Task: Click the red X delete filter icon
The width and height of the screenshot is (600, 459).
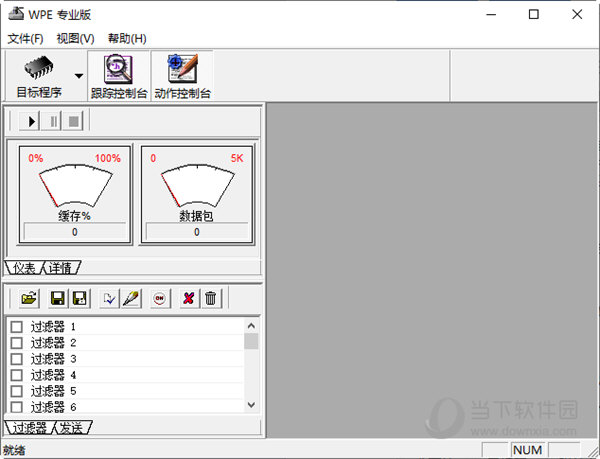Action: 189,298
